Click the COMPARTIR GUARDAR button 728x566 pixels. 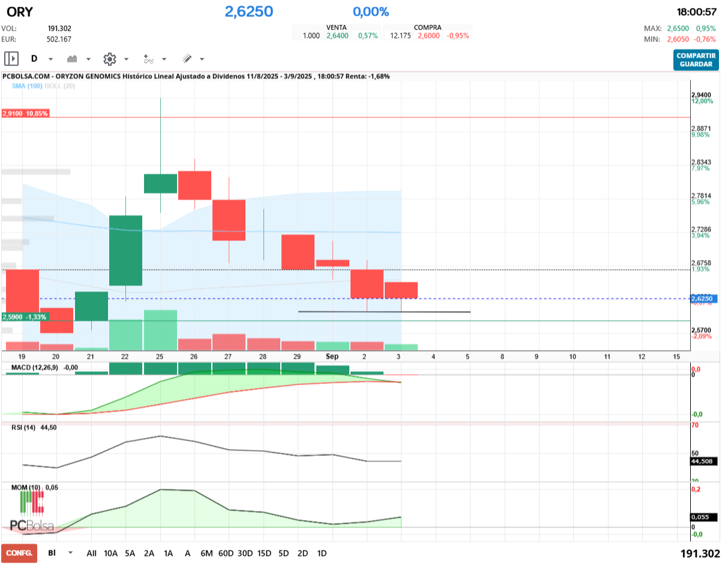point(696,59)
